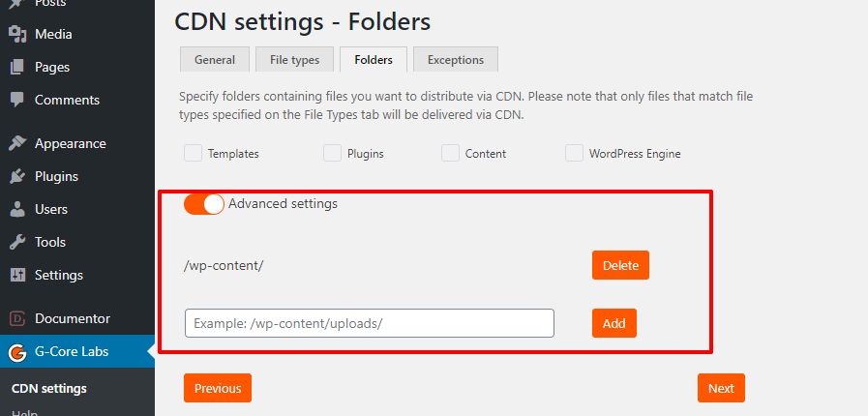The image size is (868, 416).
Task: Click the Media icon in sidebar
Action: (x=17, y=35)
